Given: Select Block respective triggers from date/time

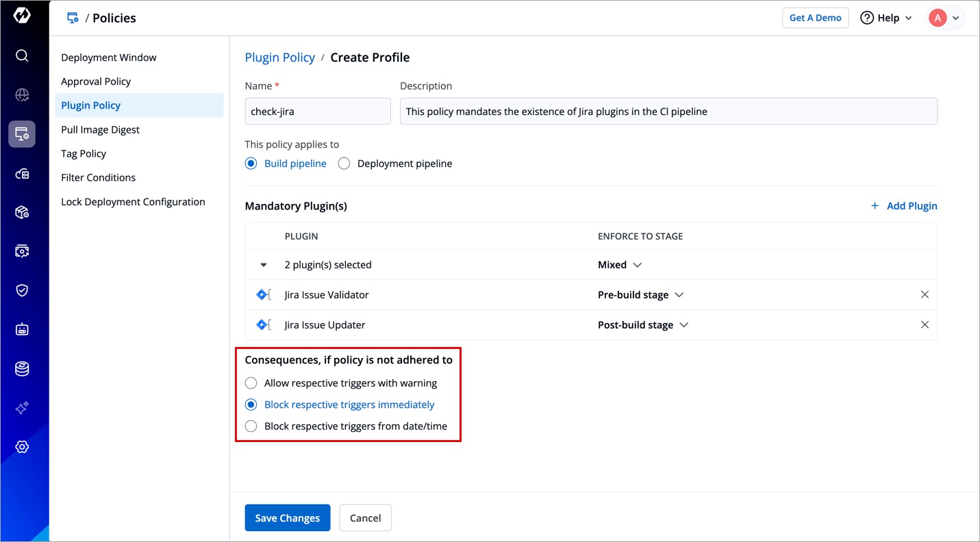Looking at the screenshot, I should pos(251,426).
